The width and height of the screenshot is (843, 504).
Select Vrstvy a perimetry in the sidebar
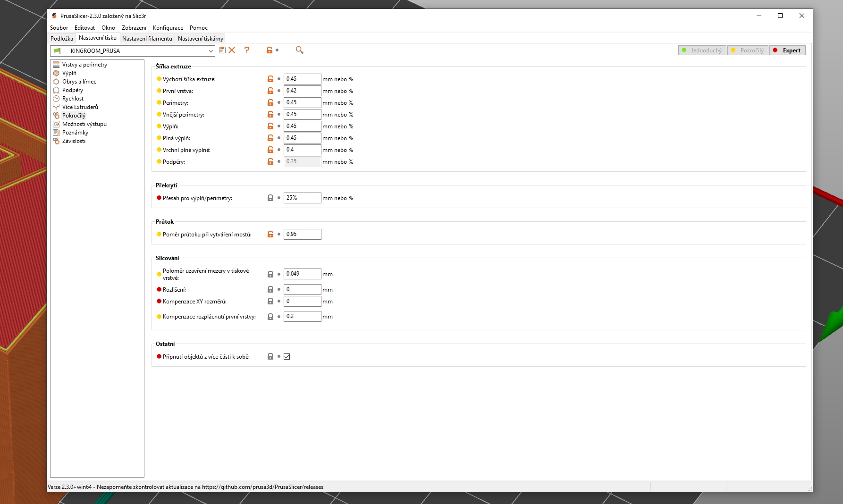(84, 65)
